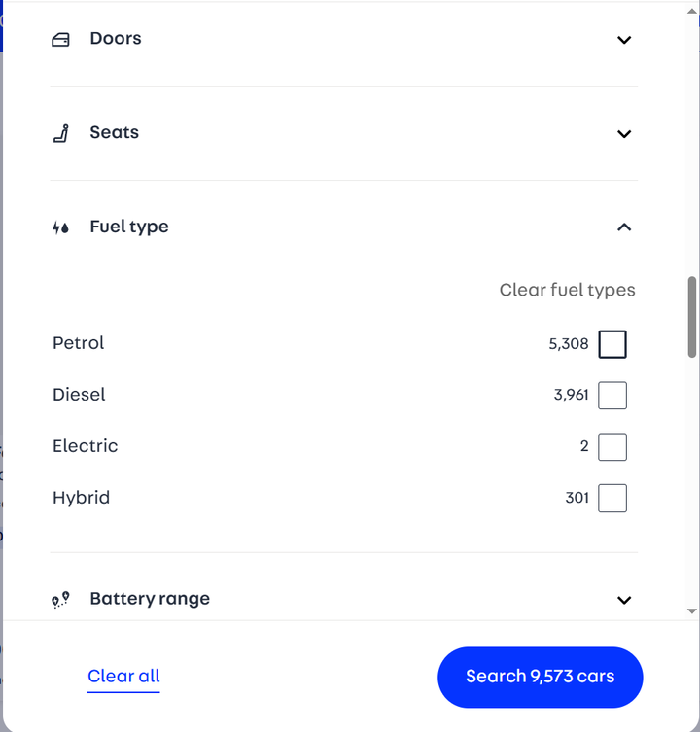Check the Electric fuel type box
Screen dimensions: 700x732
pos(612,447)
